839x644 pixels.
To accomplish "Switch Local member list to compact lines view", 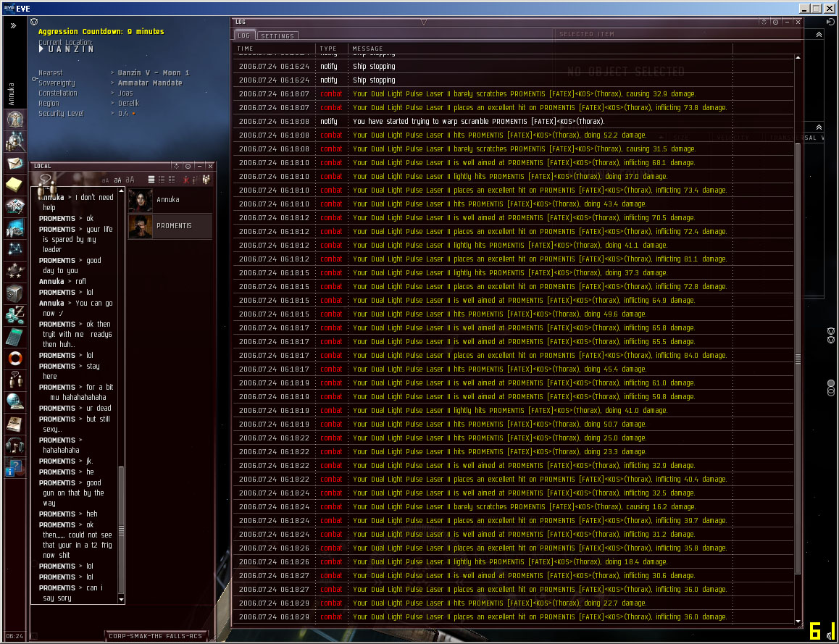I will click(151, 180).
